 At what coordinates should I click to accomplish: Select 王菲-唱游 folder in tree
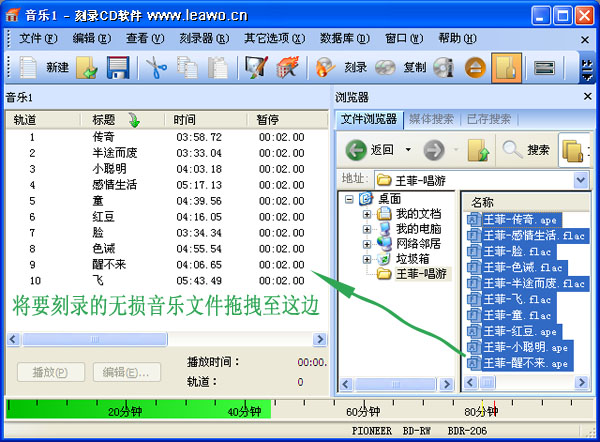(421, 274)
